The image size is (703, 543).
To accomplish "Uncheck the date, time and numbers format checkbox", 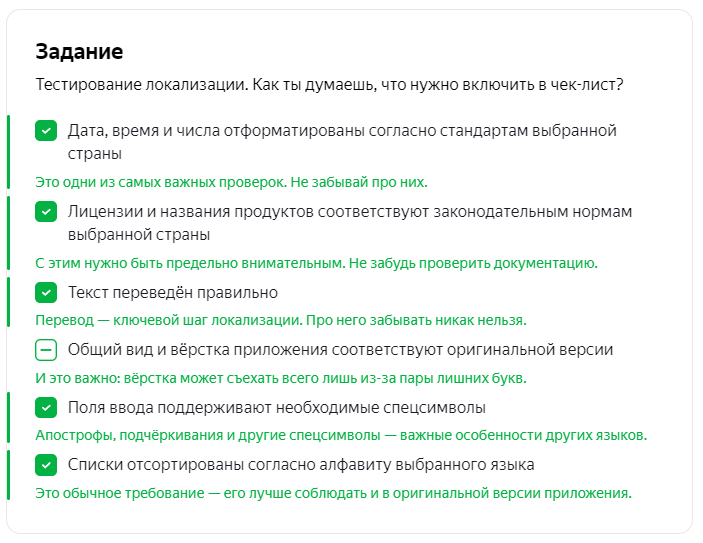I will point(46,131).
